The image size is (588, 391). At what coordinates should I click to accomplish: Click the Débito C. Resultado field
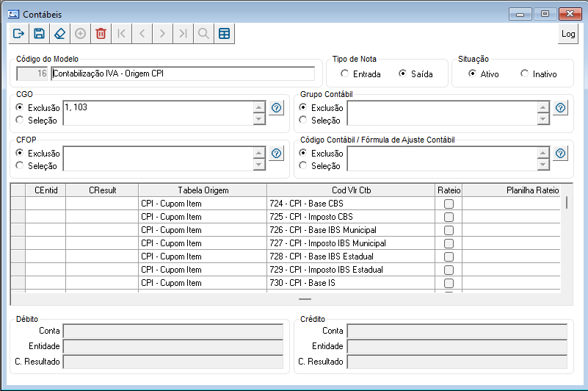(173, 362)
